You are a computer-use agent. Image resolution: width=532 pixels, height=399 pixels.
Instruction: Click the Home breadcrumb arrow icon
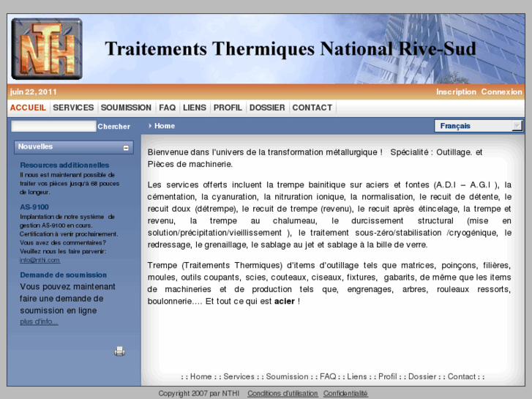coord(150,126)
